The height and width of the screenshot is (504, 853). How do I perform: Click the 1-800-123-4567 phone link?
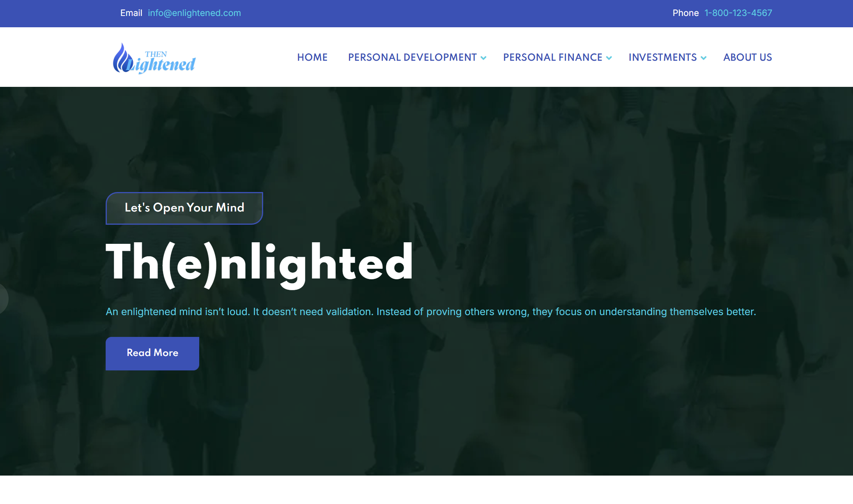point(738,13)
